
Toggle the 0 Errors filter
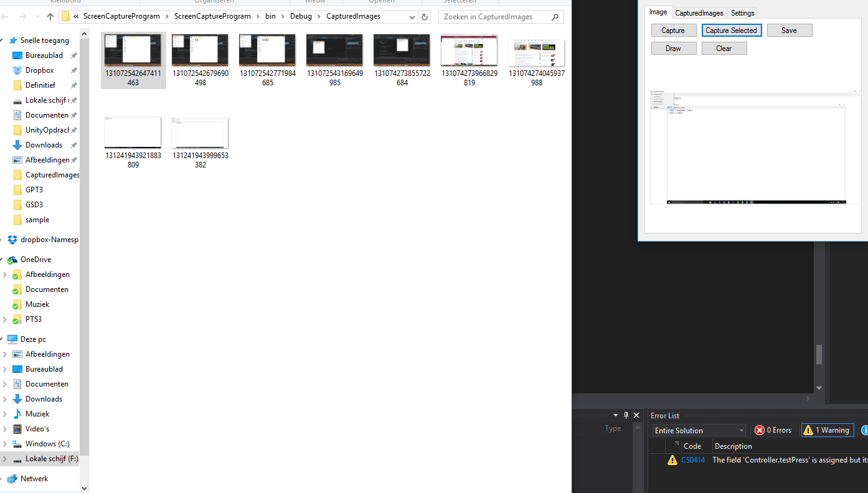(x=773, y=430)
